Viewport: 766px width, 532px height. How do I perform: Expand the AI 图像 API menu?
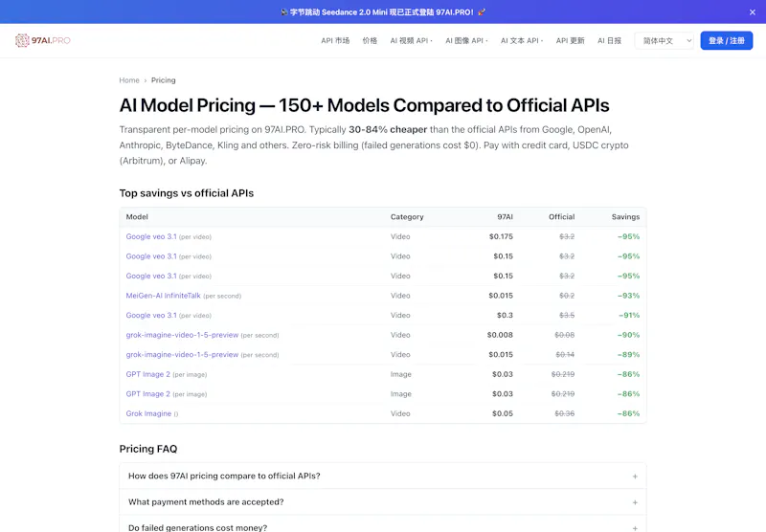tap(466, 40)
